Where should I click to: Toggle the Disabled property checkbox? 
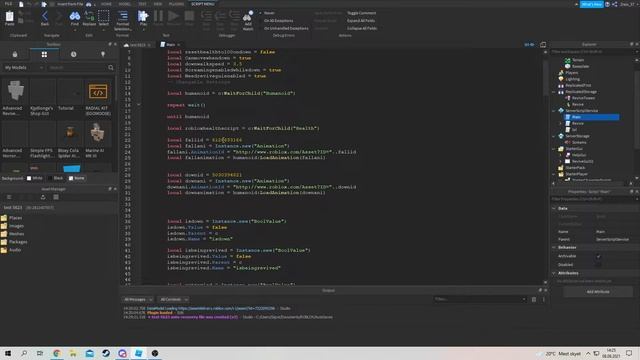(x=598, y=264)
